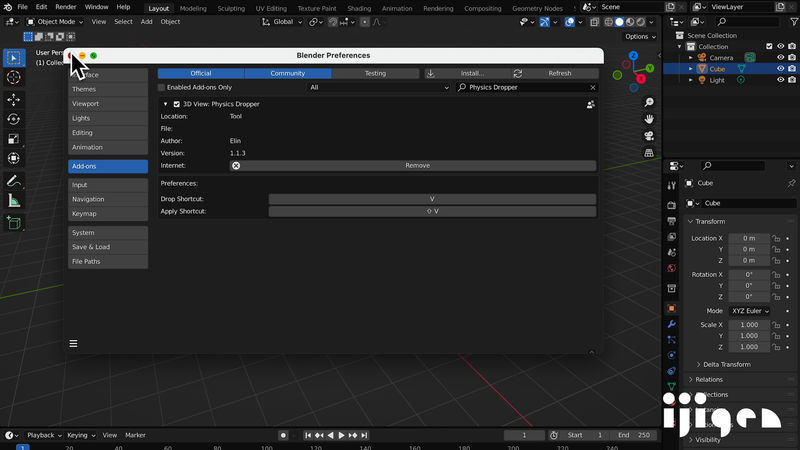Screen dimensions: 800x450
Task: Toggle Location X lock icon
Action: pos(776,238)
